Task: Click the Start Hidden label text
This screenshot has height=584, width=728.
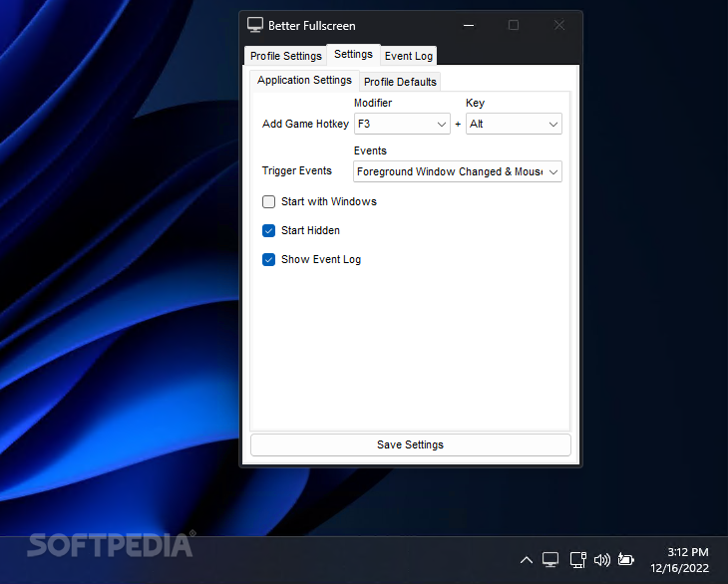Action: point(310,230)
